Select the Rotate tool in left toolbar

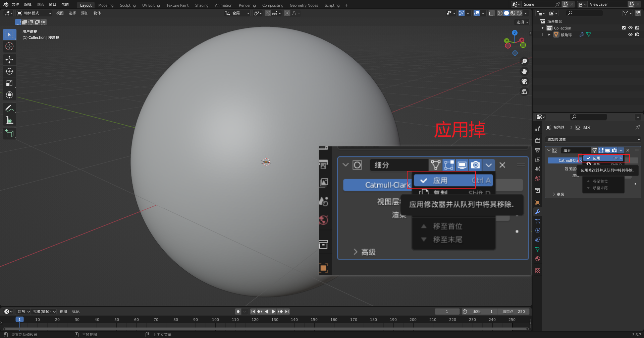click(x=9, y=71)
